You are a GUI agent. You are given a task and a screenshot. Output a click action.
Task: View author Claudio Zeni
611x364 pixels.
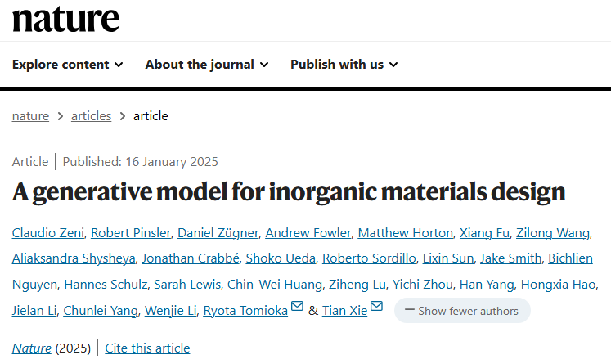[48, 232]
